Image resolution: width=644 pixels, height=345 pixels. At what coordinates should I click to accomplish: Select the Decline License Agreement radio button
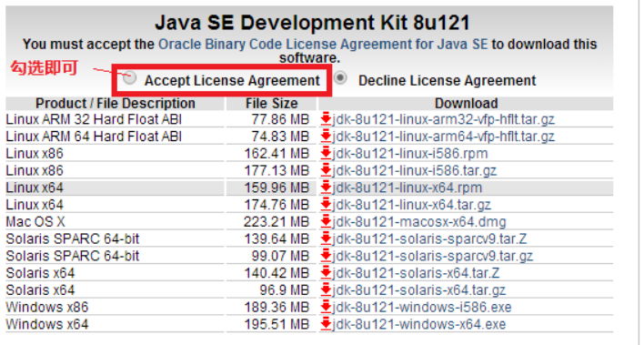pos(340,77)
